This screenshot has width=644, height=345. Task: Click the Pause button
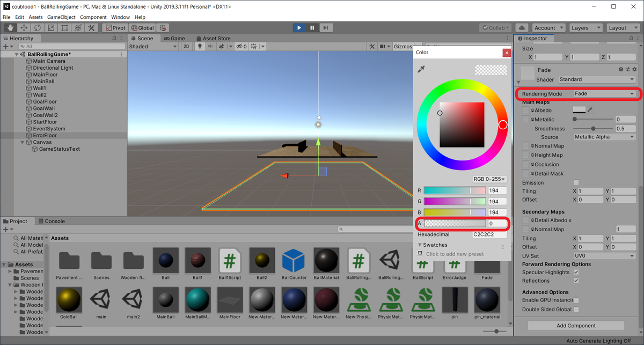pyautogui.click(x=312, y=28)
